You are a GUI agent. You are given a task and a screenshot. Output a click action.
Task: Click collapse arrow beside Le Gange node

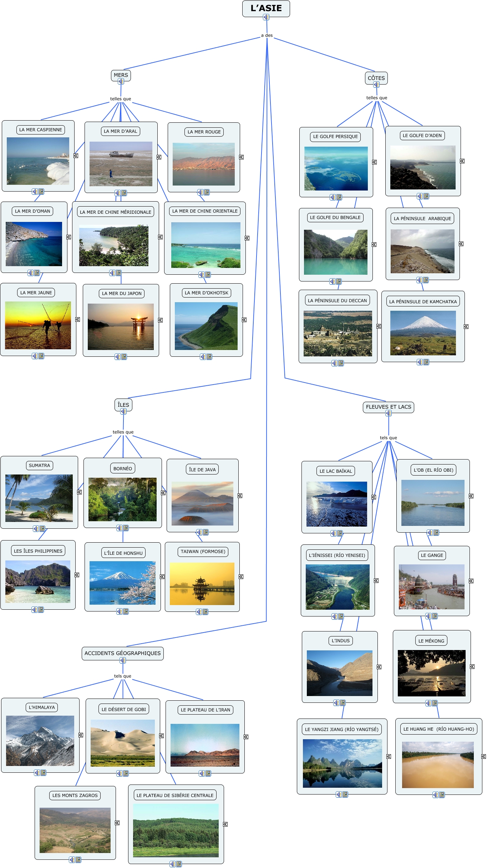[471, 581]
